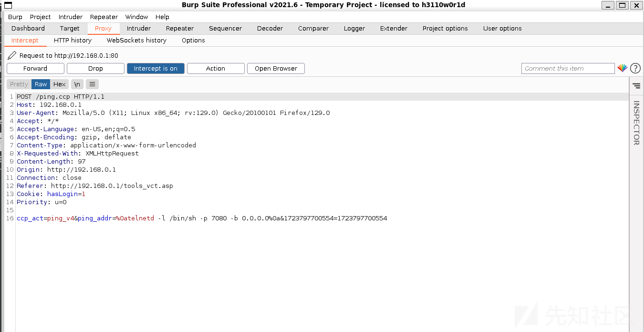The height and width of the screenshot is (332, 644).
Task: Open the Repeater menu in the menu bar
Action: point(104,17)
